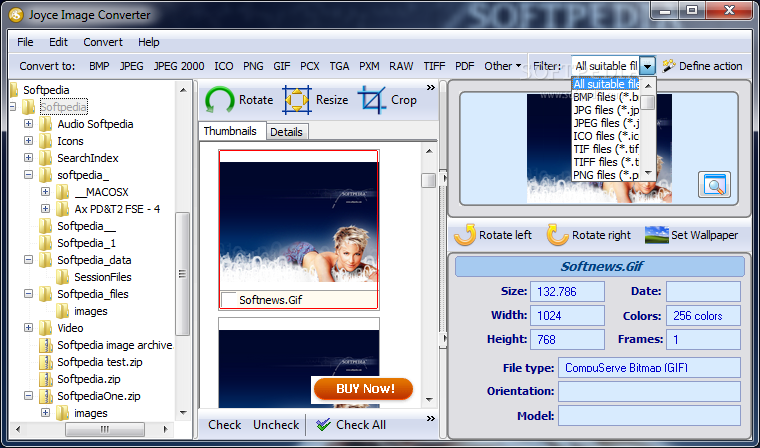The width and height of the screenshot is (760, 448).
Task: Convert to JPEG 2000 format
Action: tap(179, 66)
